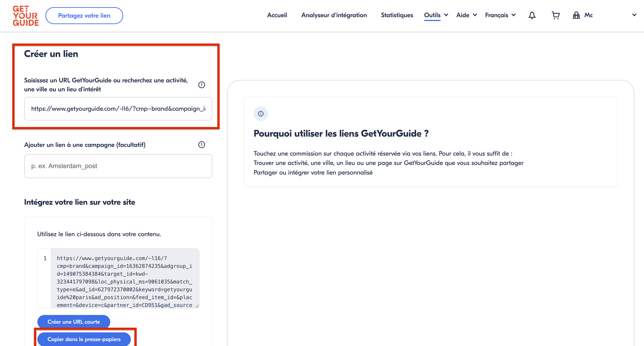
Task: Click Créer une URL courte button
Action: [x=74, y=322]
